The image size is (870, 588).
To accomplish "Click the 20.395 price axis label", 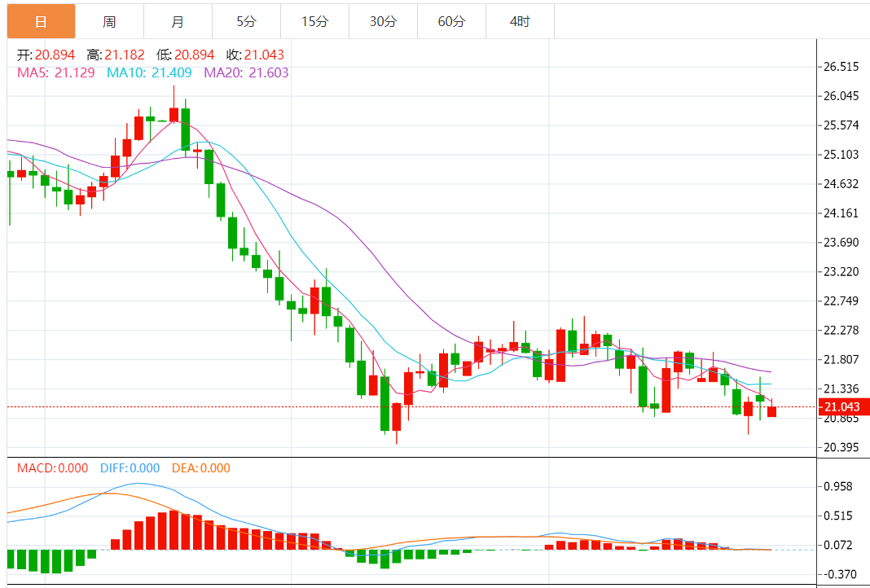I will pyautogui.click(x=841, y=448).
